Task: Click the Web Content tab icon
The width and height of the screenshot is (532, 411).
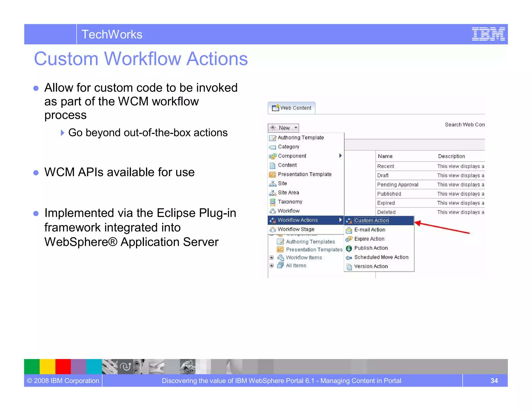Action: click(x=275, y=108)
